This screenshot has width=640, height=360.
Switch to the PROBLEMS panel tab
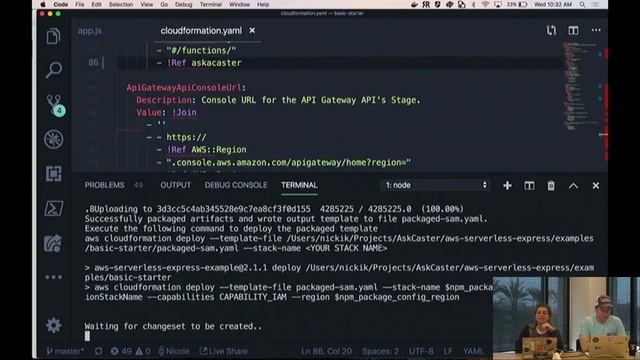pos(104,185)
